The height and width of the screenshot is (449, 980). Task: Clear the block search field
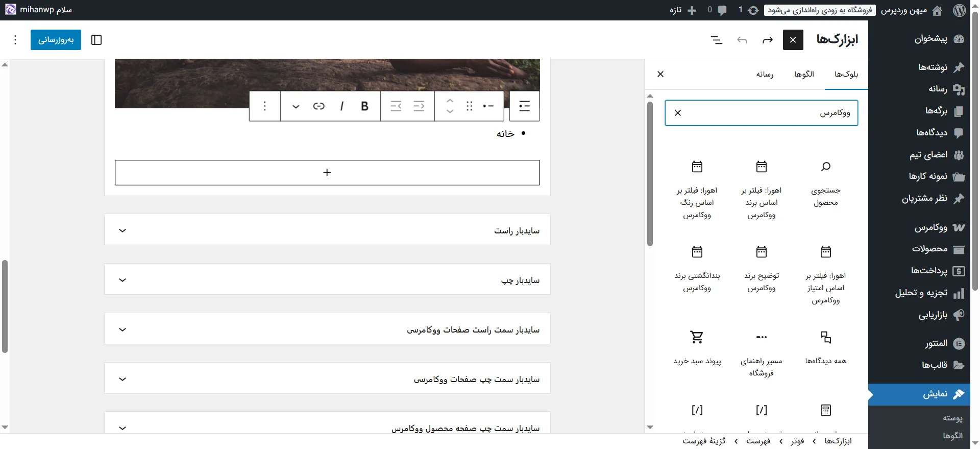[678, 113]
